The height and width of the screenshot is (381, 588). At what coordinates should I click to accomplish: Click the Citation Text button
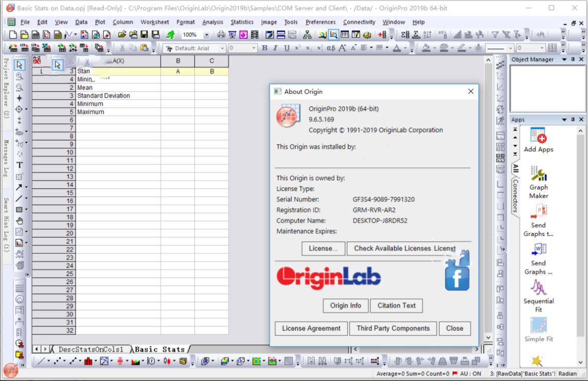click(397, 305)
